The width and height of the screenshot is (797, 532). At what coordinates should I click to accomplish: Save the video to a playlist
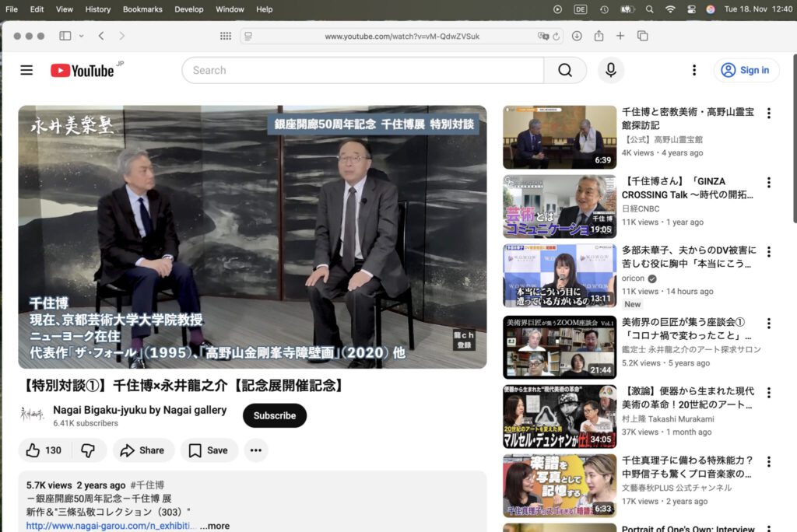coord(209,450)
